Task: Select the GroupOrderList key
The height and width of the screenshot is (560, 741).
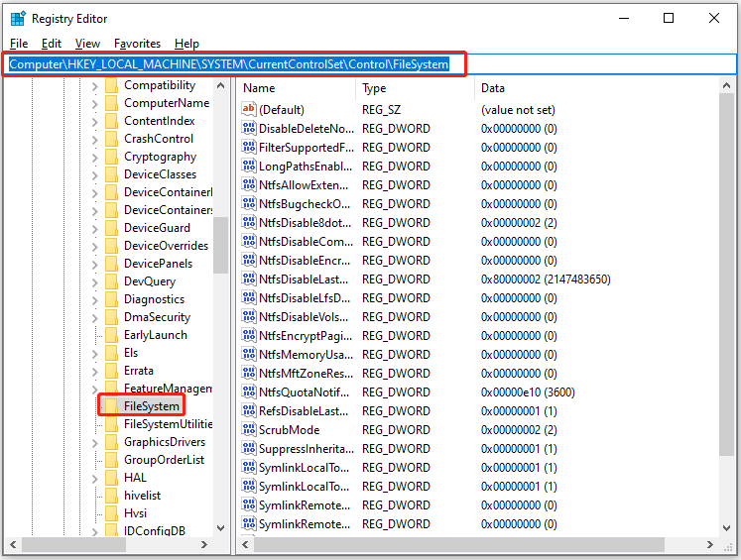Action: point(164,460)
